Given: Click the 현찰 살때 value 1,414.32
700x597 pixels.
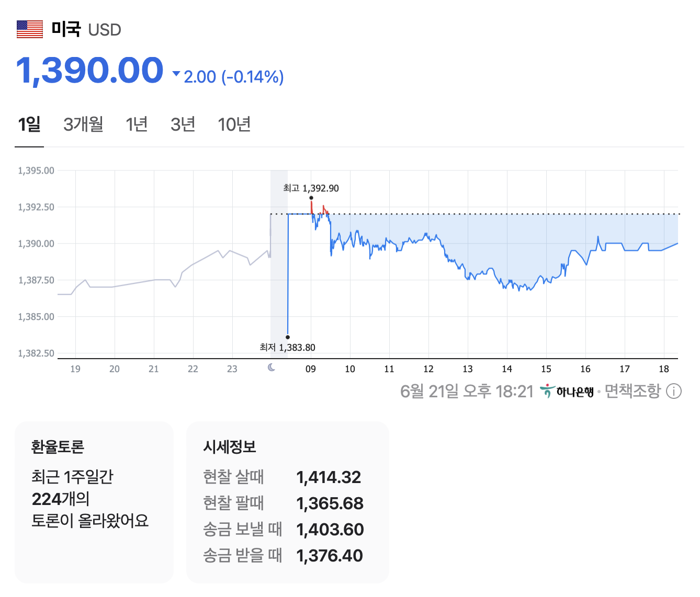Looking at the screenshot, I should 329,477.
